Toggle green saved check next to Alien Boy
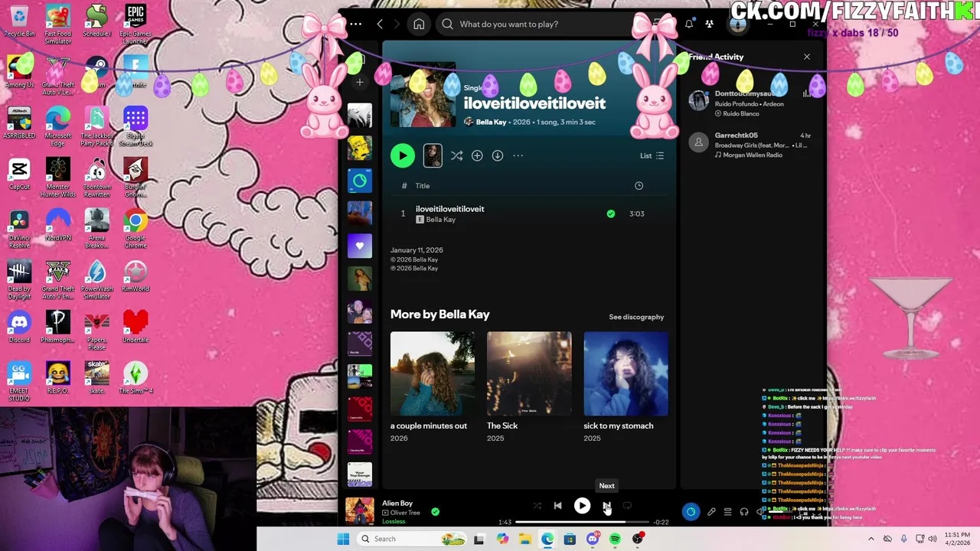The height and width of the screenshot is (551, 980). [435, 511]
